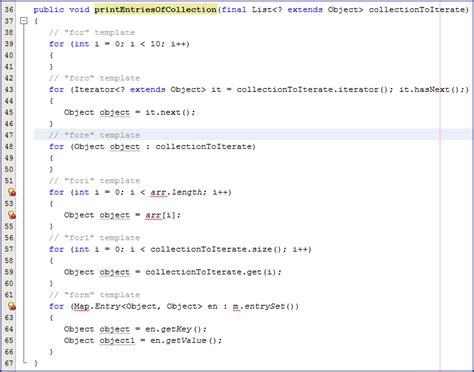The width and height of the screenshot is (474, 372).
Task: Click the "forl" template comment
Action: pyautogui.click(x=94, y=238)
